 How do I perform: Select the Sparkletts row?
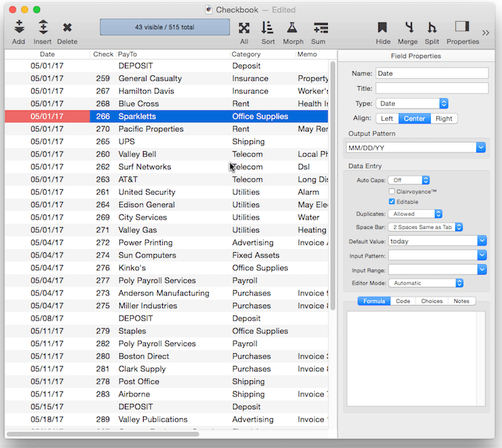point(166,117)
